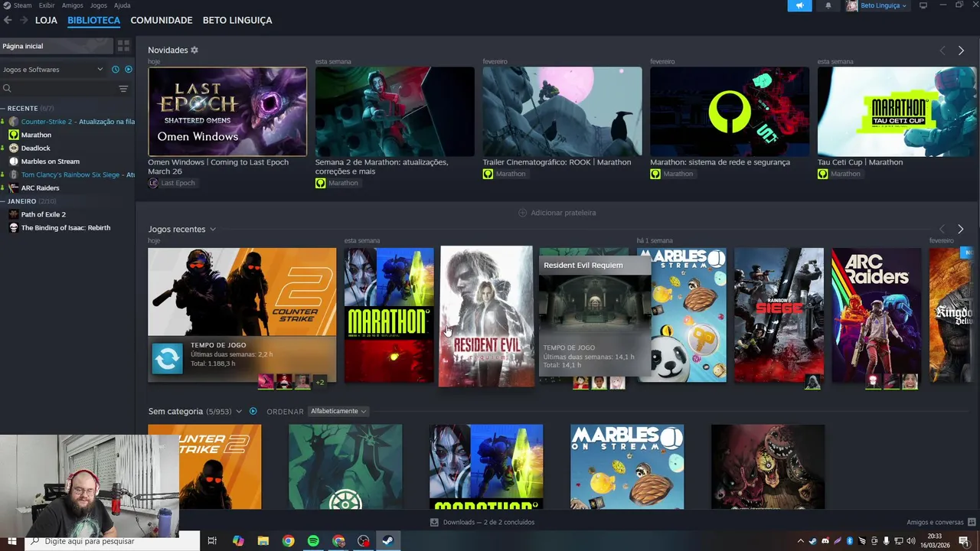
Task: Open the Jogos menu
Action: pos(99,5)
